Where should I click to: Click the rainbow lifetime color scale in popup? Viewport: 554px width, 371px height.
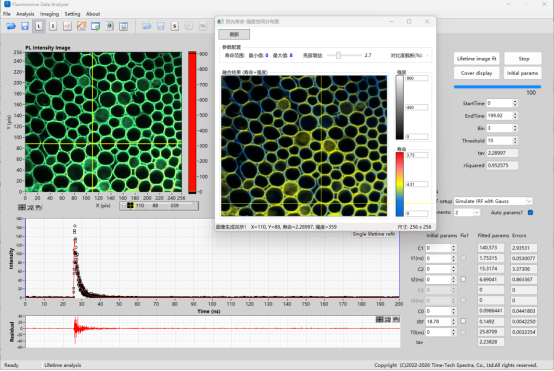(x=400, y=184)
